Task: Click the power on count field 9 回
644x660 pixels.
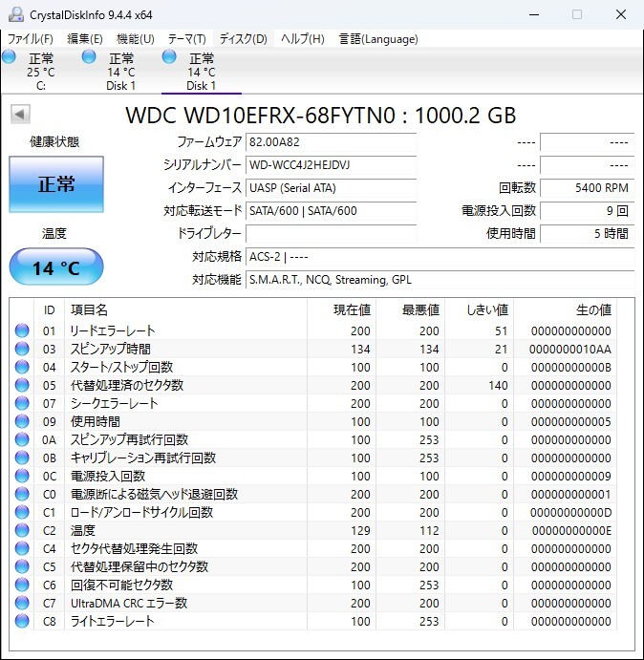Action: tap(587, 210)
